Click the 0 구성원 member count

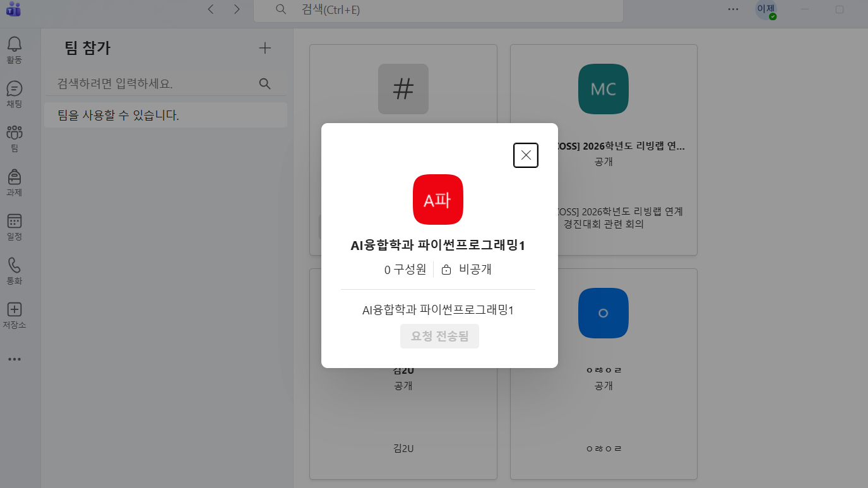pyautogui.click(x=405, y=270)
